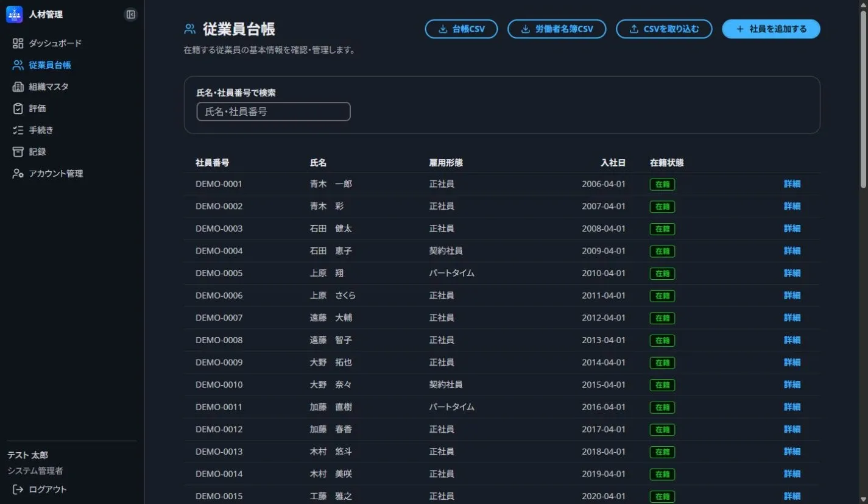Click the 人材管理 app logo icon

click(x=15, y=15)
